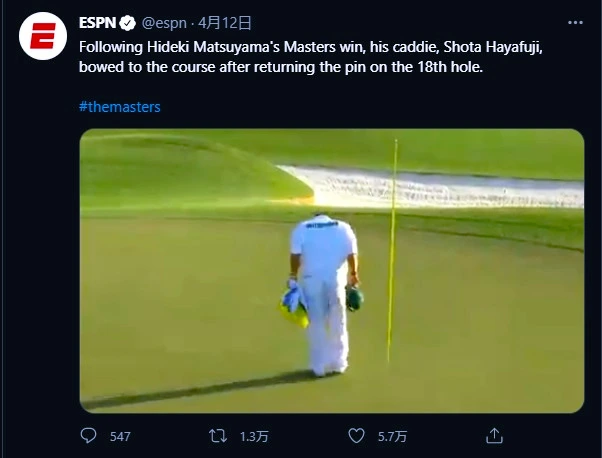Click the reply speech bubble icon
Viewport: 602px width, 458px height.
(x=89, y=436)
